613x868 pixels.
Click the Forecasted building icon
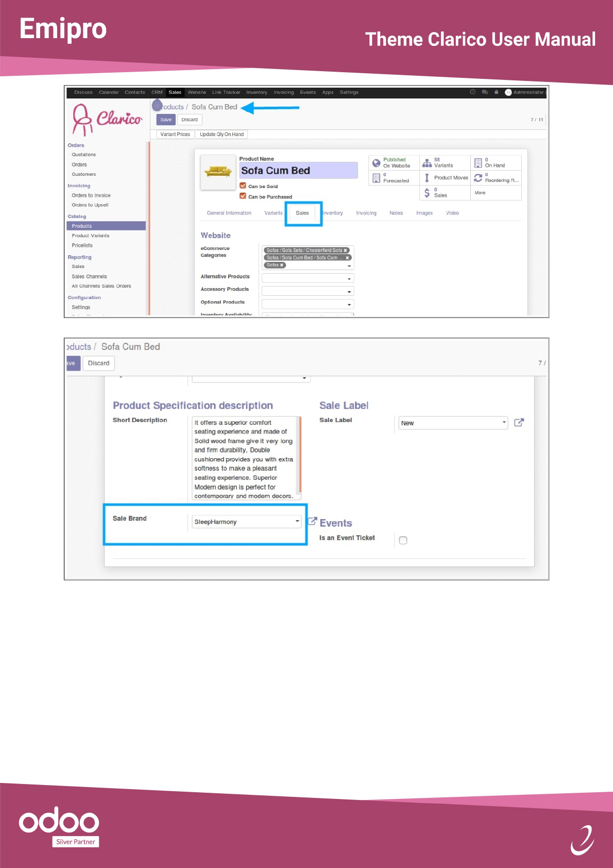[376, 178]
